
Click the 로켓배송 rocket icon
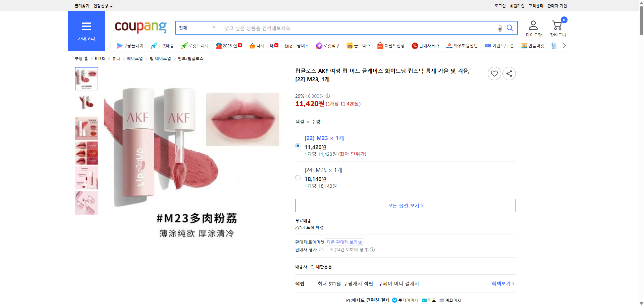[154, 45]
